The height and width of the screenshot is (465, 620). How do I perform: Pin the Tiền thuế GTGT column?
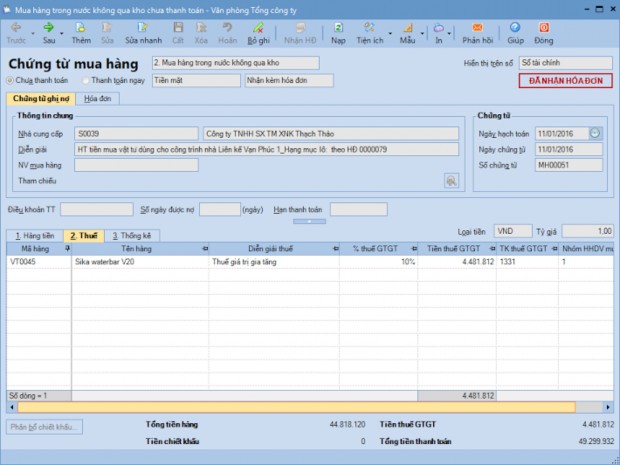tap(492, 249)
